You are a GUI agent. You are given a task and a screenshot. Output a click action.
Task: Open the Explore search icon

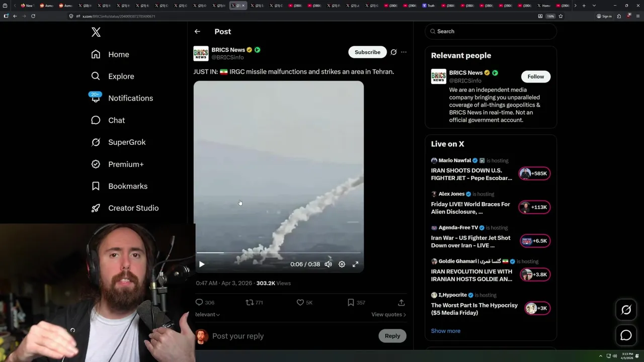click(96, 76)
